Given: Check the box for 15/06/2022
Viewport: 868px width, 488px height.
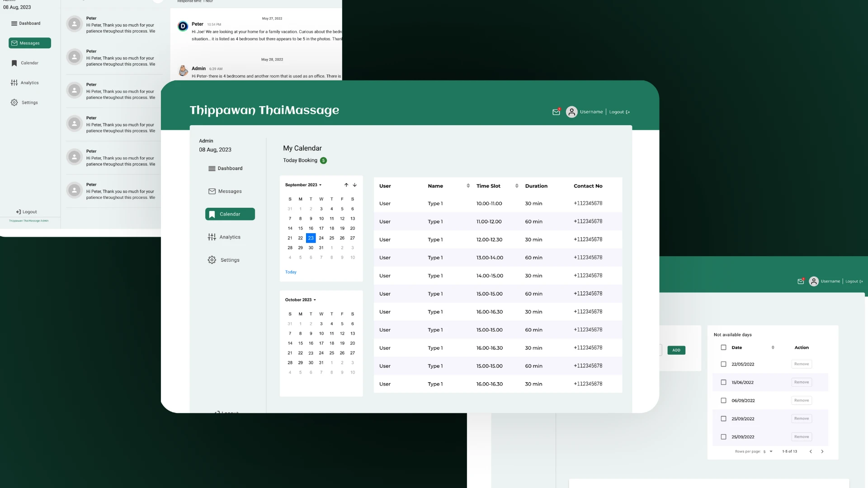Looking at the screenshot, I should point(723,382).
